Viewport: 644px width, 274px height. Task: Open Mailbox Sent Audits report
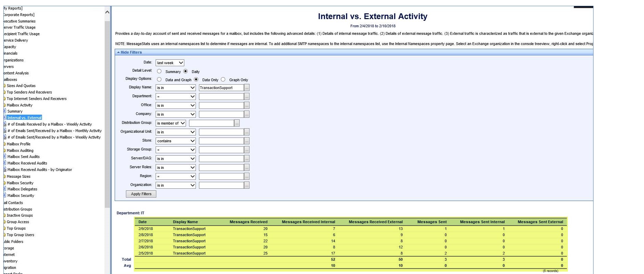click(24, 157)
